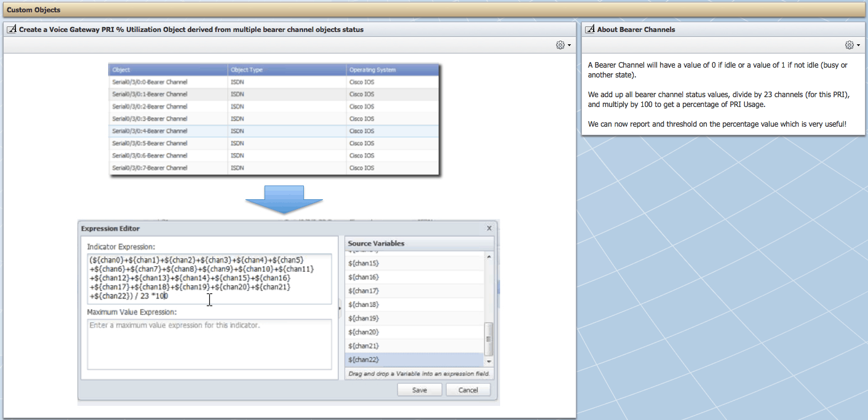
Task: Click the 'Create a Voice Gateway PRI % Utilization Object' title
Action: (191, 30)
